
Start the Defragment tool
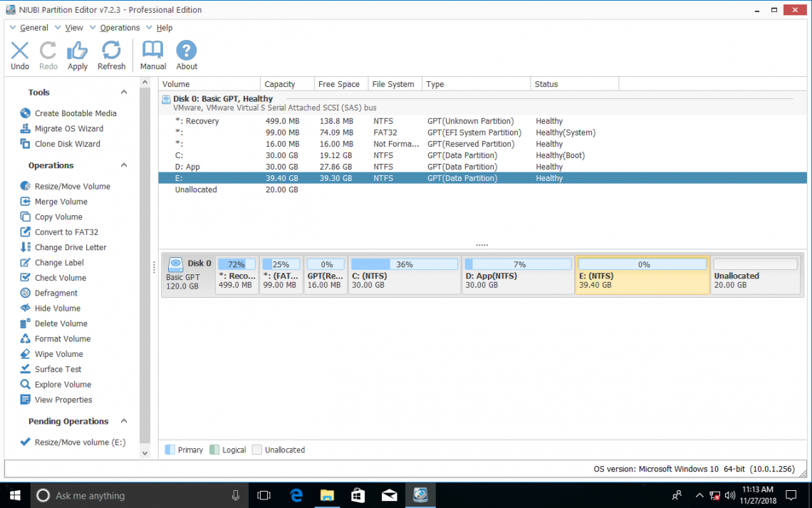58,292
